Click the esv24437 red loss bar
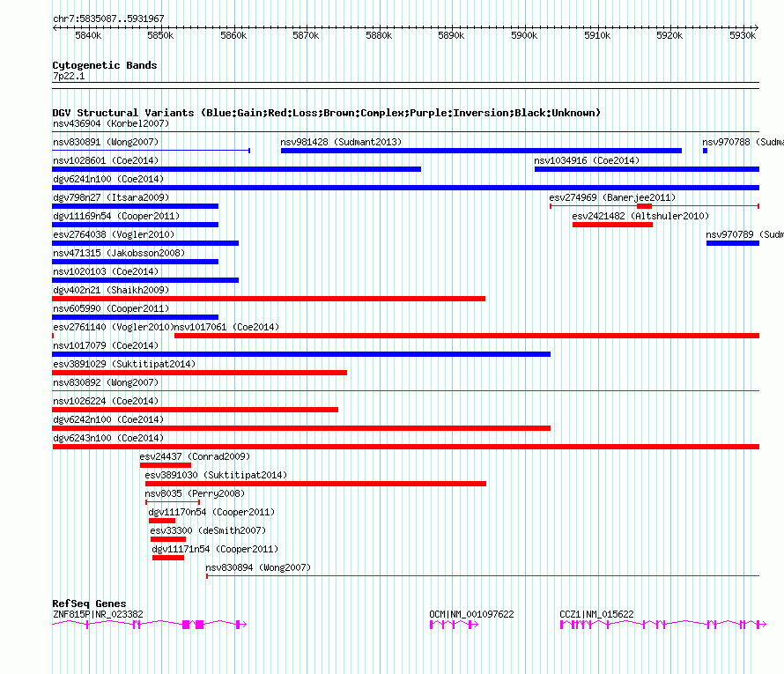 pos(166,465)
